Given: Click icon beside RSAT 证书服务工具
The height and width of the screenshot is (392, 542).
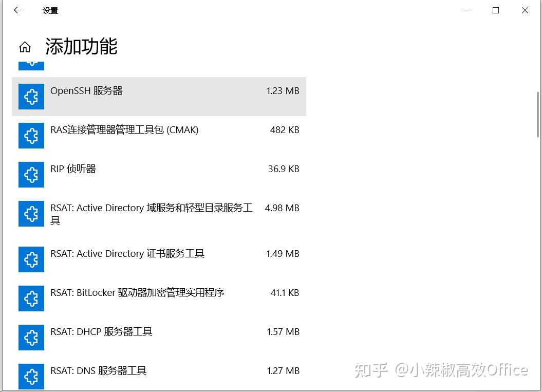Looking at the screenshot, I should [x=31, y=259].
